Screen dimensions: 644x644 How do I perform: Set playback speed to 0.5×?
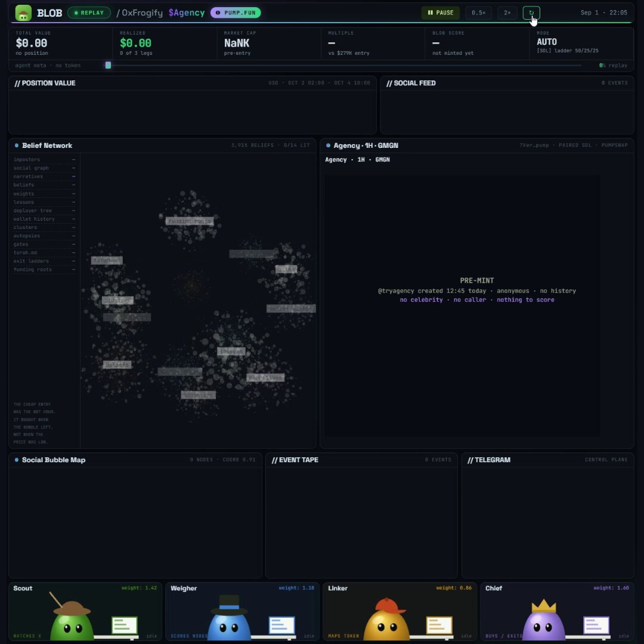pos(478,13)
